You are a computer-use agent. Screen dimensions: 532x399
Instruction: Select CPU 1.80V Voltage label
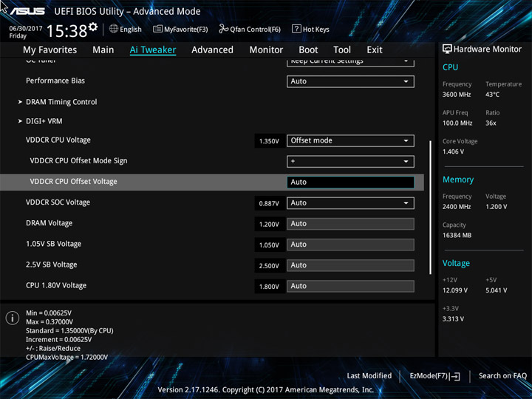coord(56,285)
